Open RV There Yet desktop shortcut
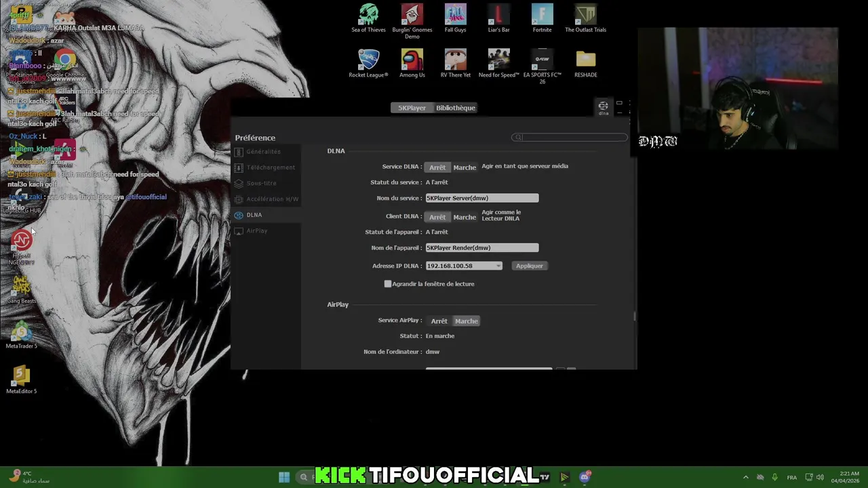The height and width of the screenshot is (488, 868). click(x=456, y=63)
